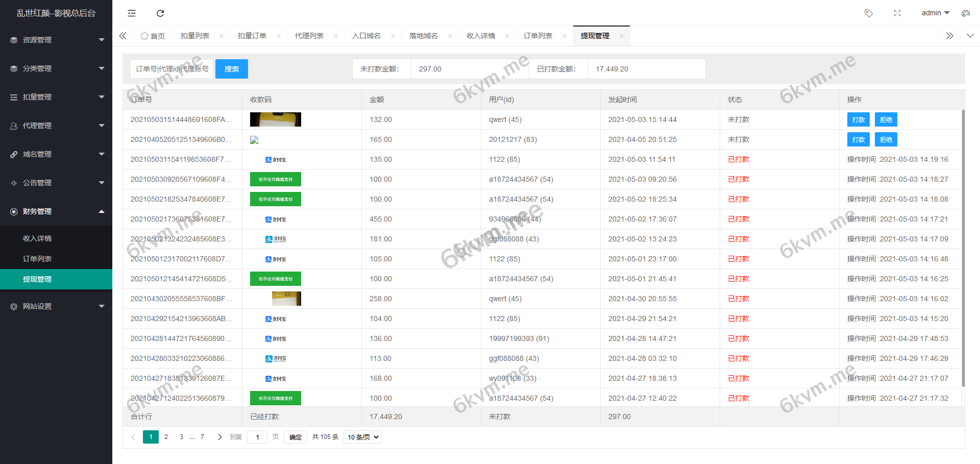The image size is (980, 464).
Task: Collapse the expanded 财务管理 menu section
Action: [x=102, y=211]
